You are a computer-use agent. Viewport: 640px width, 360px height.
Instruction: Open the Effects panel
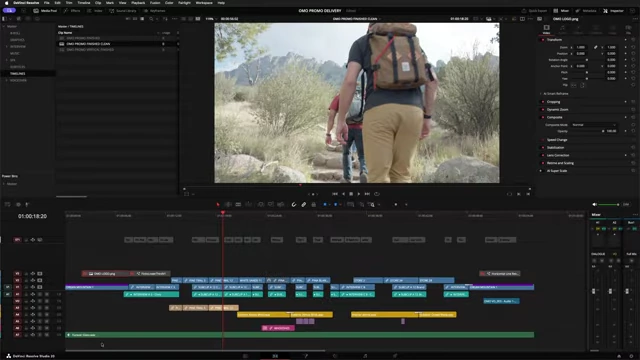pyautogui.click(x=72, y=11)
